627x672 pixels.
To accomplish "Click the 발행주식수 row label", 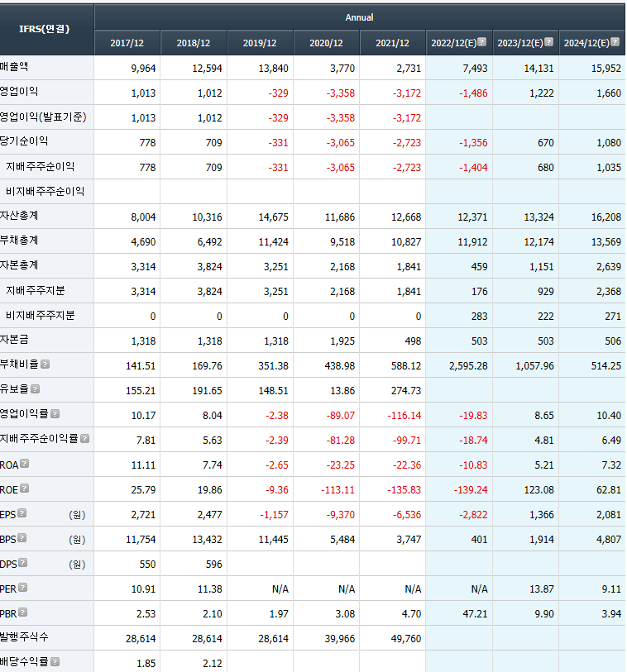I will click(24, 637).
